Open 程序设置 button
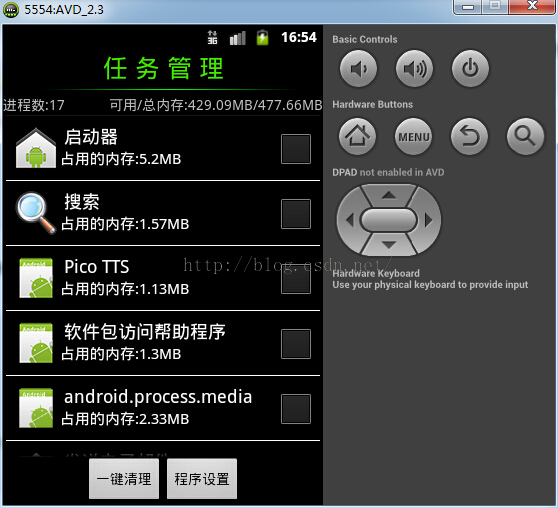The image size is (558, 508). pos(202,478)
